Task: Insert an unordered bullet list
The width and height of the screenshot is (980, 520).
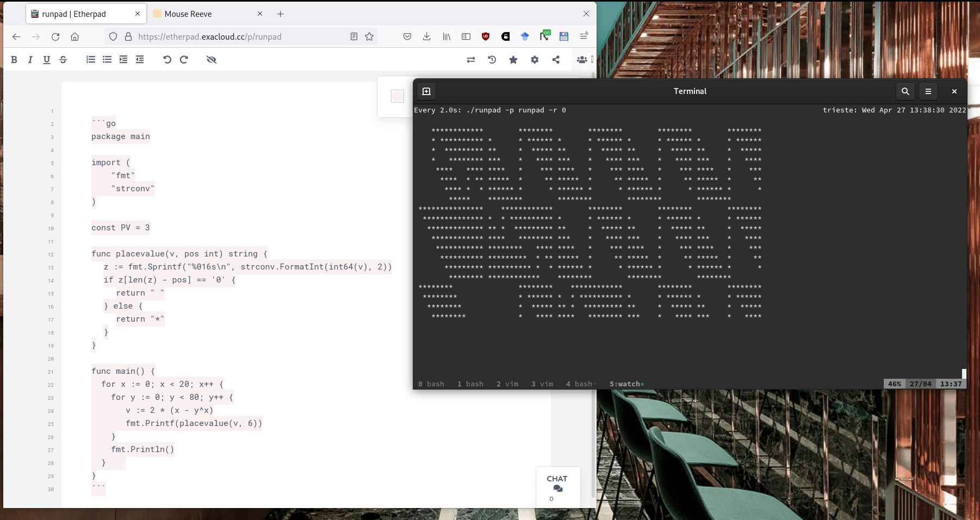Action: 107,60
